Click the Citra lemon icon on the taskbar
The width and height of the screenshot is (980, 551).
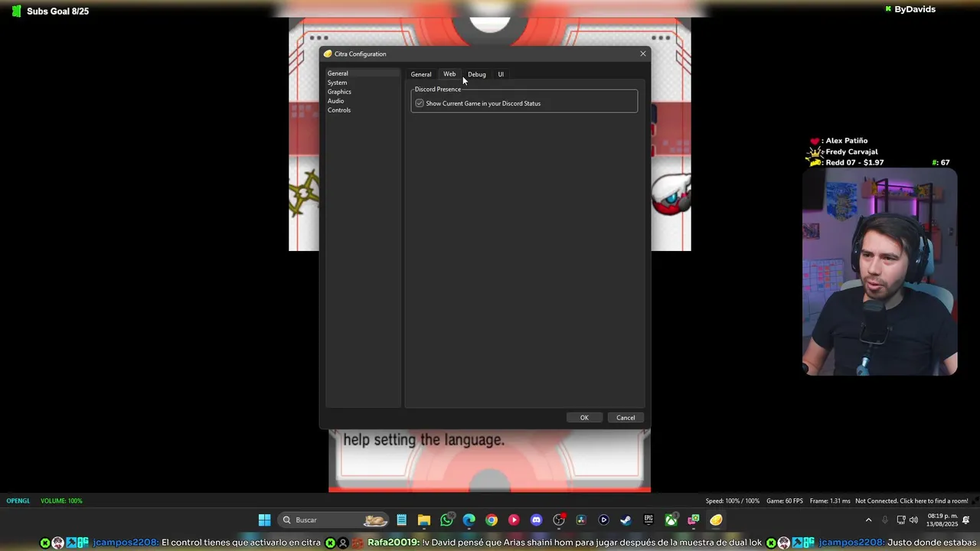click(x=716, y=520)
